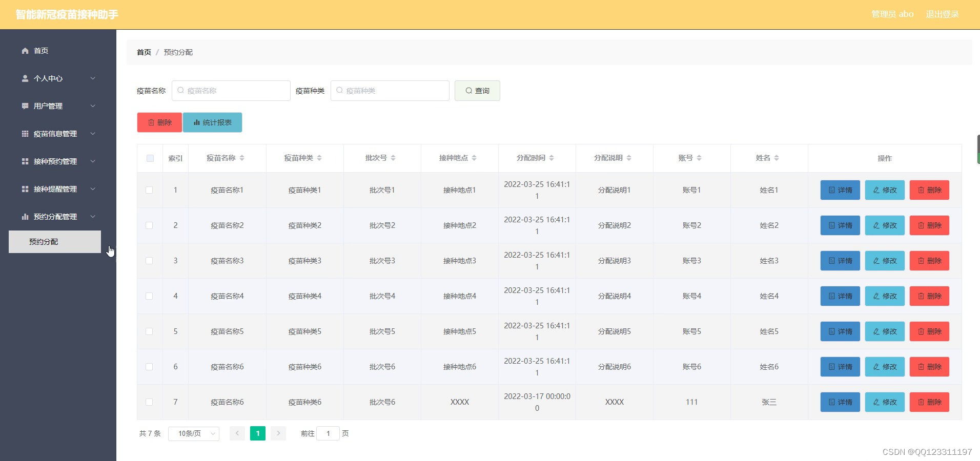980x461 pixels.
Task: Open the 统计报表 statistics report button
Action: pyautogui.click(x=212, y=122)
